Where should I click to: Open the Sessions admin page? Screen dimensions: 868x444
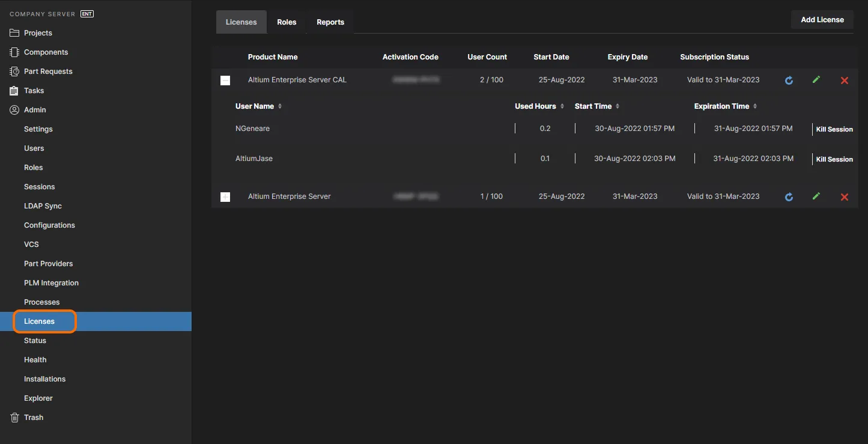pyautogui.click(x=40, y=187)
